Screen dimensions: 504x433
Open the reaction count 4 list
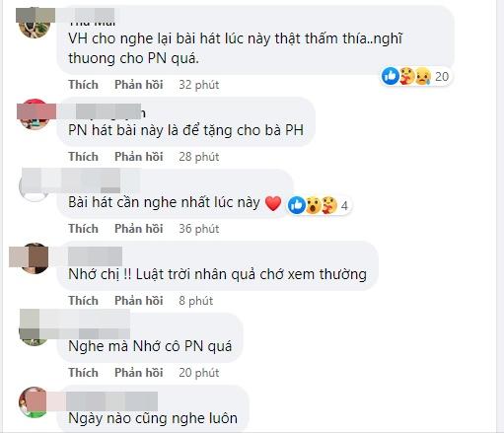click(x=344, y=206)
